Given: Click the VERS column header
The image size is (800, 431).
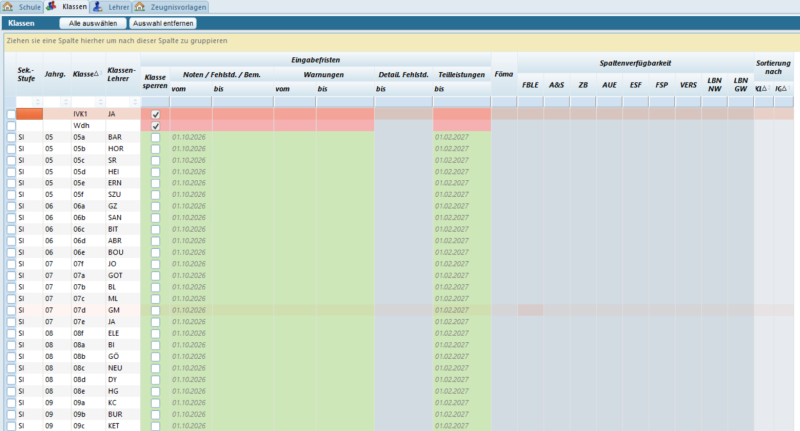Looking at the screenshot, I should (688, 85).
